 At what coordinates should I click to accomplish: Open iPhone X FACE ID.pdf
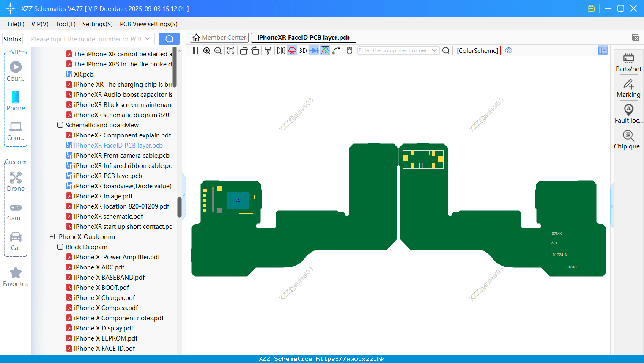pos(101,349)
